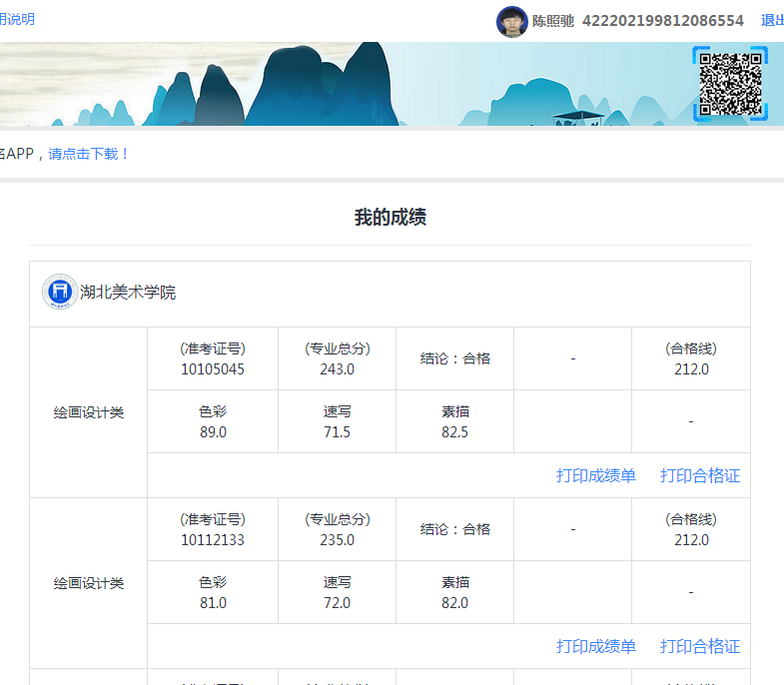The height and width of the screenshot is (685, 784).
Task: Click 结论：合格 in the 235.0 row
Action: [x=455, y=529]
